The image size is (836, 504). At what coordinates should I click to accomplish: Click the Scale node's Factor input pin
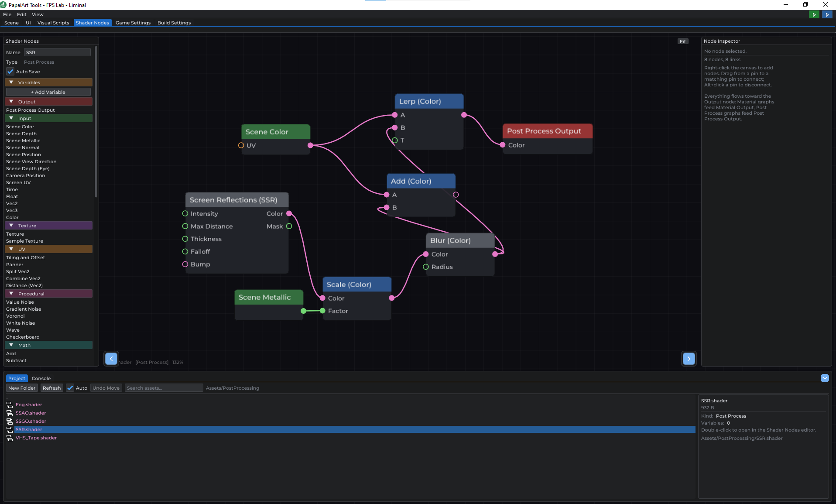point(322,311)
